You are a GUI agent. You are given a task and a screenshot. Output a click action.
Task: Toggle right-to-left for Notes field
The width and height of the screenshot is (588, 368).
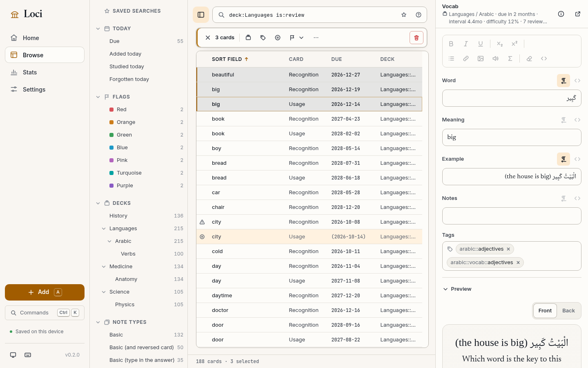tap(563, 198)
